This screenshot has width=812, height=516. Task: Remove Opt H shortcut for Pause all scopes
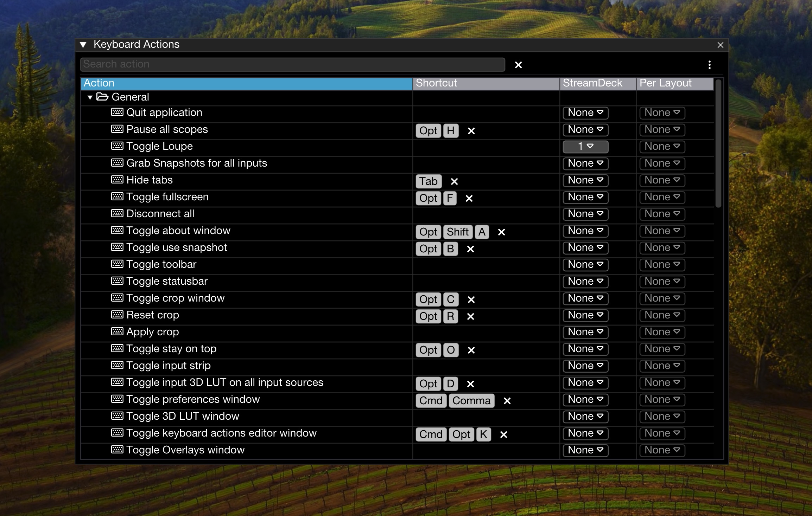coord(471,131)
